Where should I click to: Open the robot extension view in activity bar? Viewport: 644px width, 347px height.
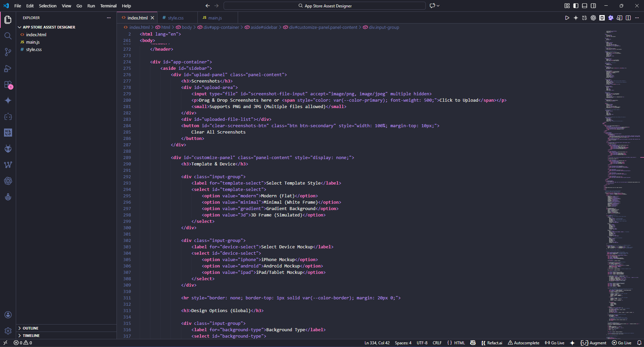pos(8,197)
